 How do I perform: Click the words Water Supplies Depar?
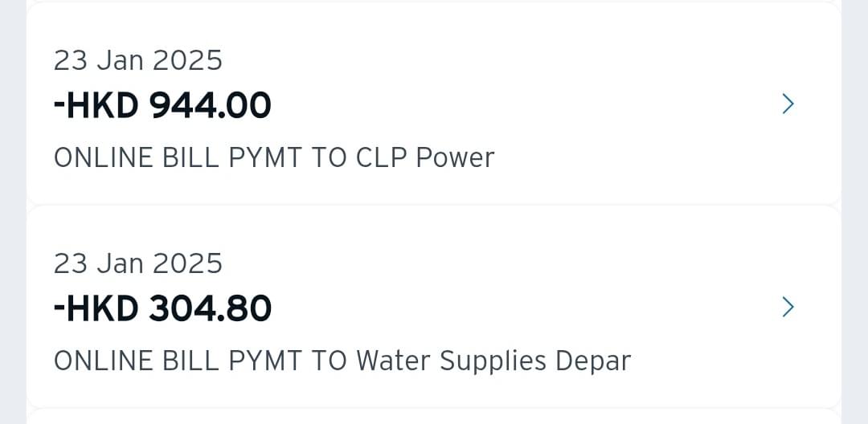click(493, 361)
